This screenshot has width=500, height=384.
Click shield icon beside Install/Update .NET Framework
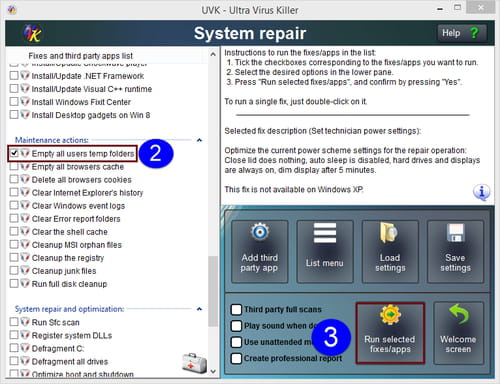[x=25, y=76]
